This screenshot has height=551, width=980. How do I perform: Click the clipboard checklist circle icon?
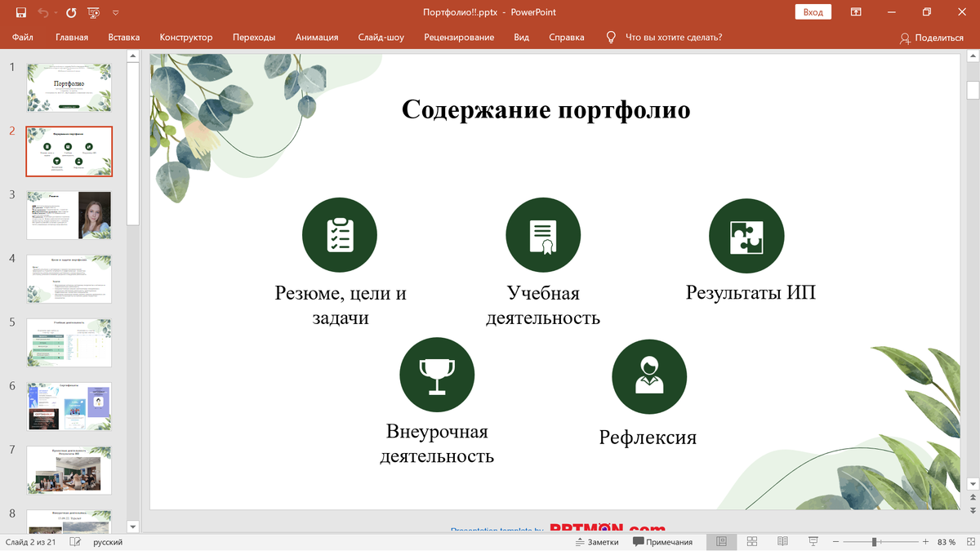tap(339, 235)
